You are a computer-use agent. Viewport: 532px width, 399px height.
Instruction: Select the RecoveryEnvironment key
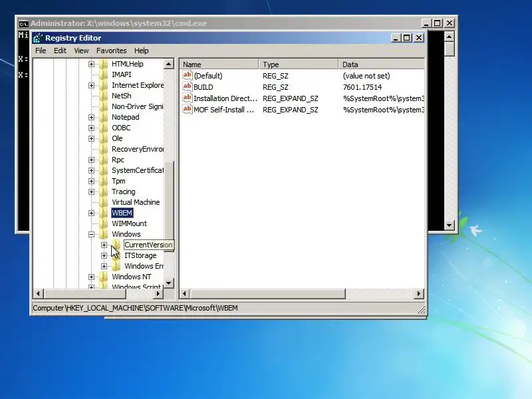138,149
